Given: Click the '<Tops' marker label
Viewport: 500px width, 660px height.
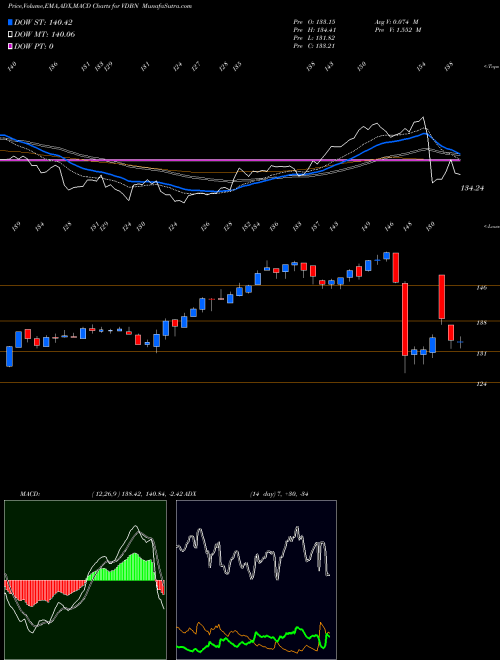Looking at the screenshot, I should click(491, 67).
